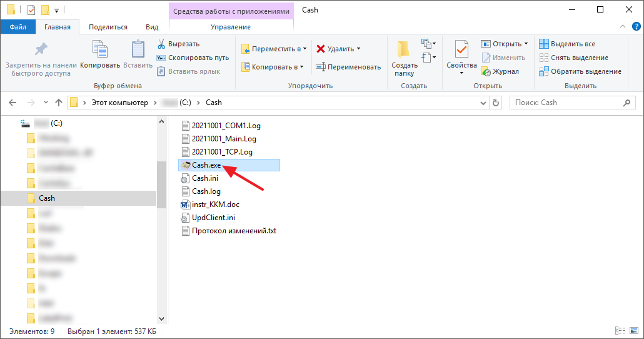Open Quick Access Toolbar customize dropdown
The width and height of the screenshot is (644, 339).
(57, 10)
